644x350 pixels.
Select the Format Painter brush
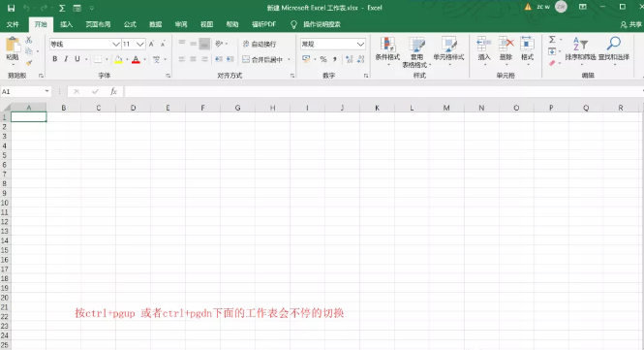click(x=29, y=62)
